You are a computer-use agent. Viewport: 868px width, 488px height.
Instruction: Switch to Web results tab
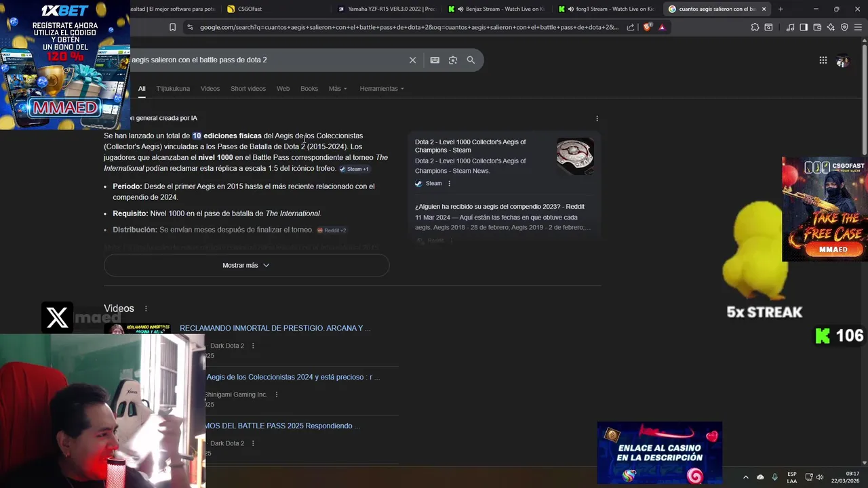[x=283, y=89]
